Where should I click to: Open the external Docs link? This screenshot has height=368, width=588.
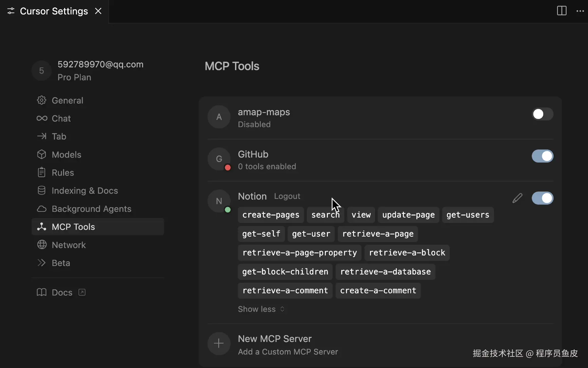[x=62, y=292]
